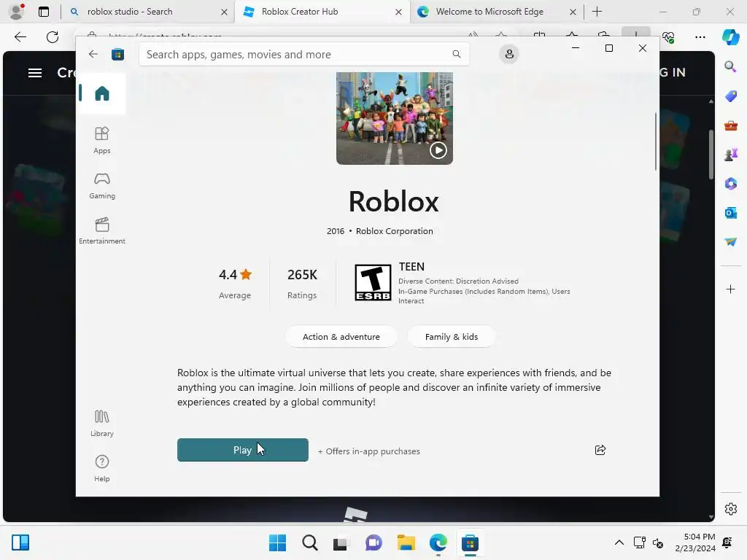This screenshot has height=560, width=747.
Task: Open the taskbar clock and date
Action: pos(695,542)
